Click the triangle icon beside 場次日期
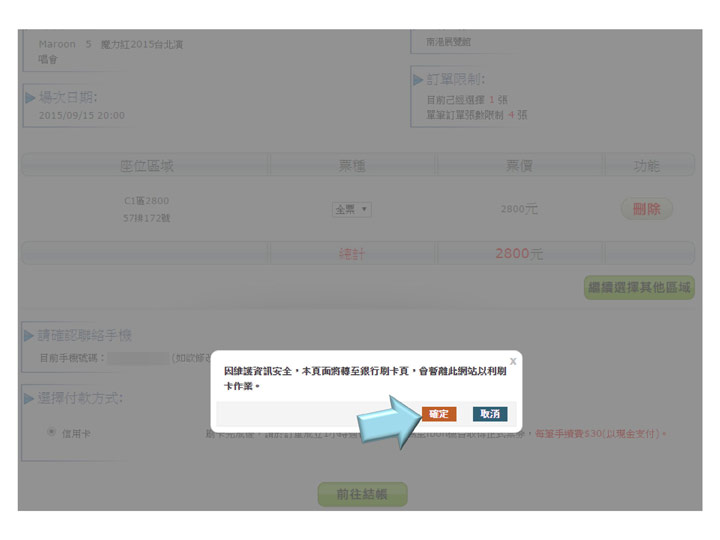Screen dimensions: 720x540 (x=30, y=98)
